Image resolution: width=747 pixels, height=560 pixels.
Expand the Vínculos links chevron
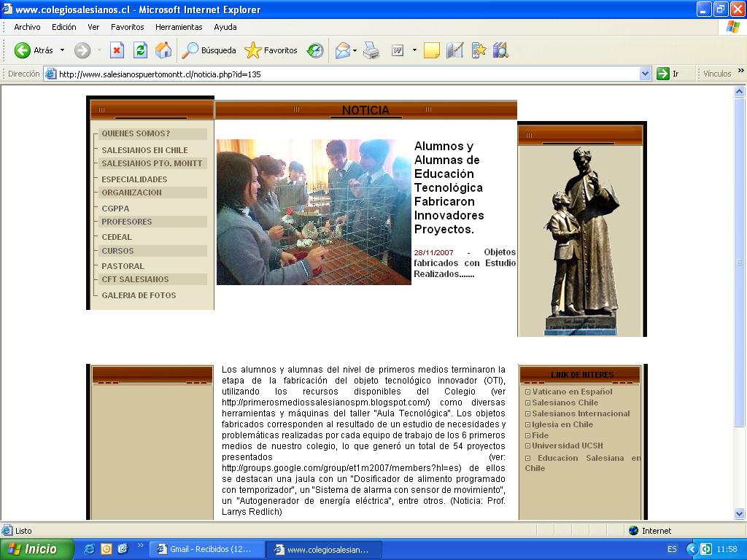[x=741, y=71]
